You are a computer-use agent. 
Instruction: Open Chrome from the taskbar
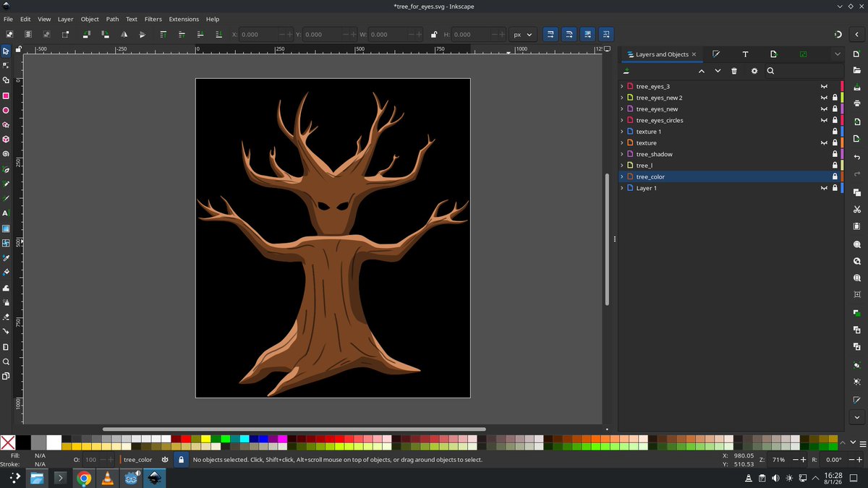point(84,478)
